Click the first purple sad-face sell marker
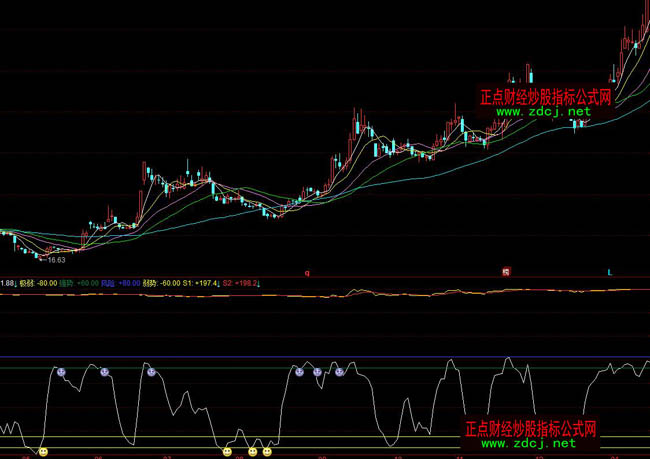Image resolution: width=650 pixels, height=459 pixels. (x=60, y=371)
